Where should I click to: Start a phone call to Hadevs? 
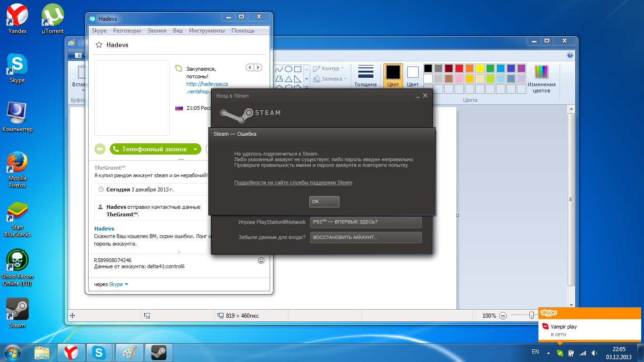[x=150, y=149]
